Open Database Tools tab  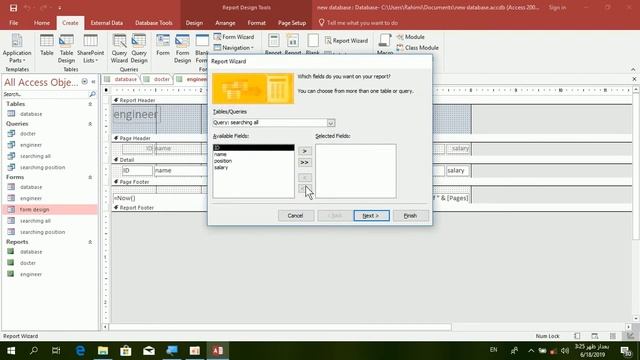[154, 23]
